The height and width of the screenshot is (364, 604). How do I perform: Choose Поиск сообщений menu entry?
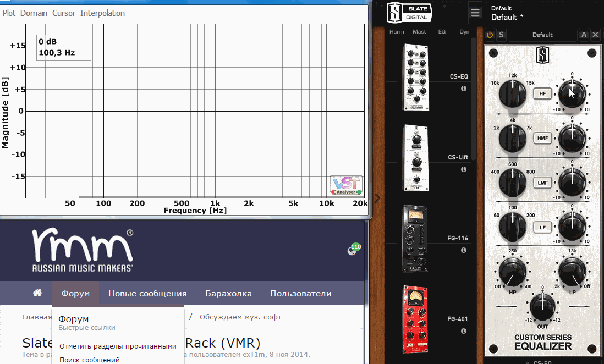tap(89, 360)
